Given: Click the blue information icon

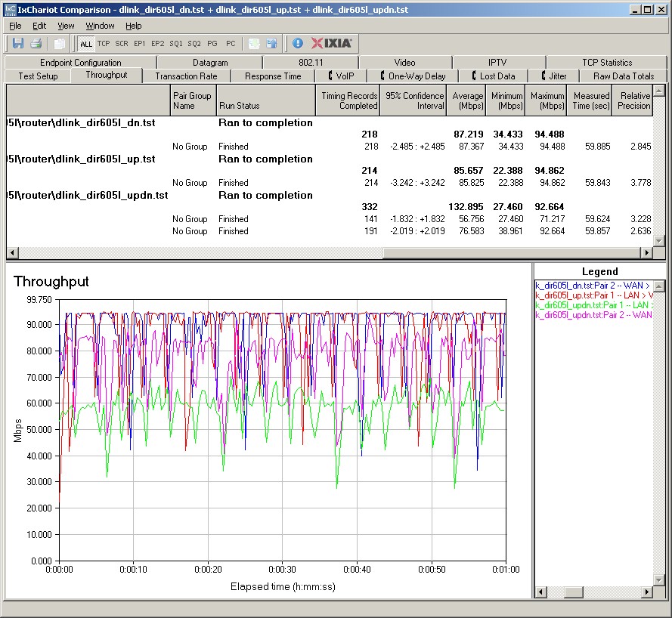Looking at the screenshot, I should click(298, 43).
